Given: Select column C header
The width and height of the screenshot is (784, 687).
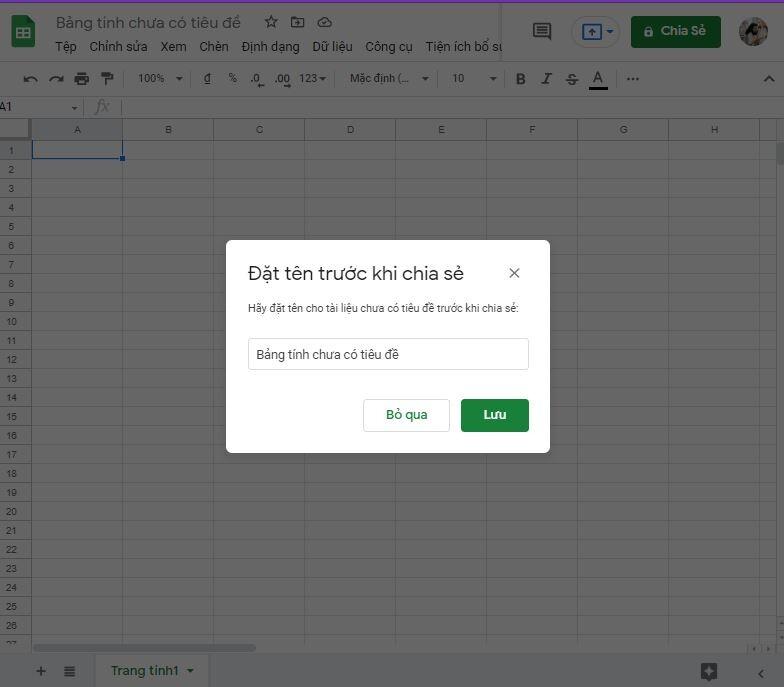Looking at the screenshot, I should (x=259, y=130).
